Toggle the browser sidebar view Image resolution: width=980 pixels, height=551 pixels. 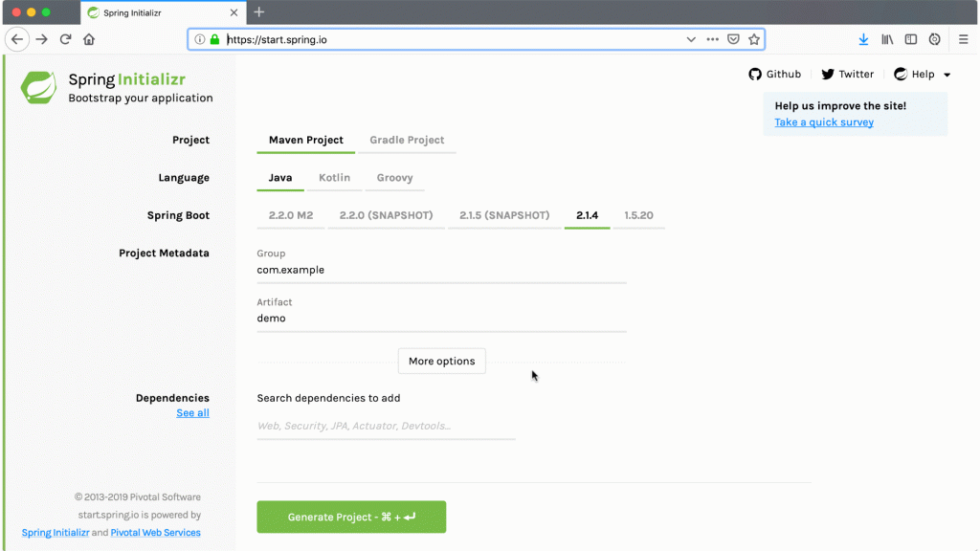click(911, 39)
